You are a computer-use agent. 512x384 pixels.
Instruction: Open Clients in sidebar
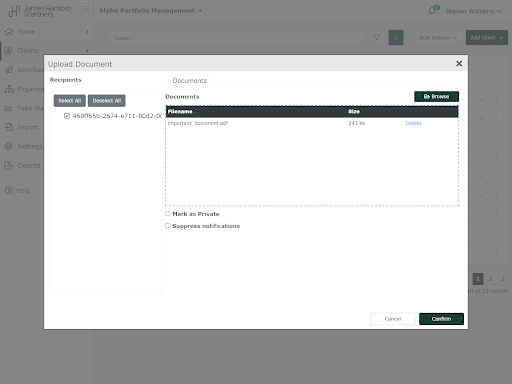(x=28, y=51)
